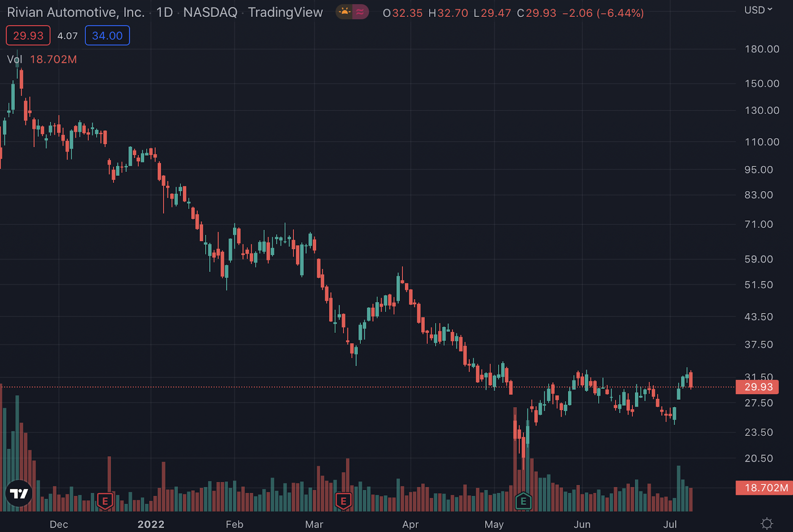
Task: Click the 23.50 price axis label
Action: tap(759, 432)
